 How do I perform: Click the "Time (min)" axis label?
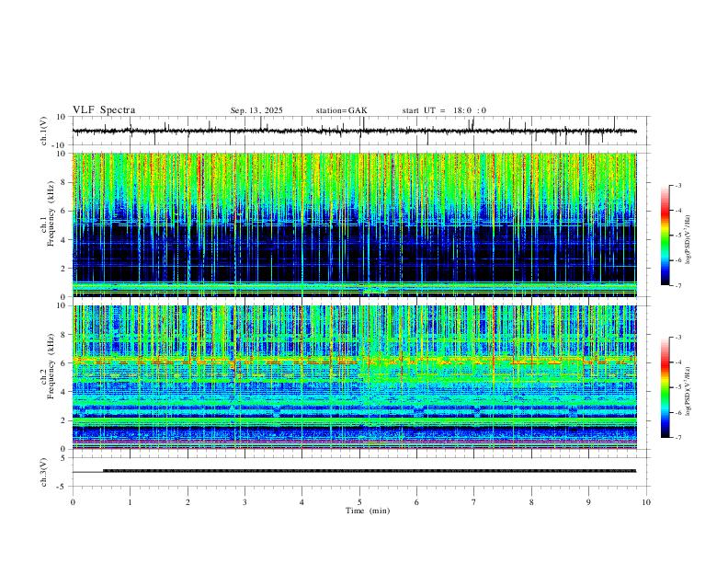368,511
